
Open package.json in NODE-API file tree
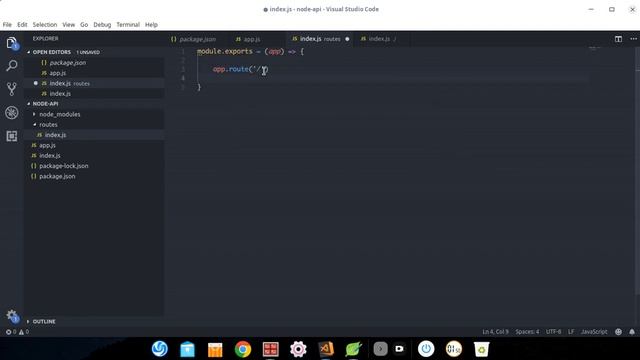click(x=57, y=176)
